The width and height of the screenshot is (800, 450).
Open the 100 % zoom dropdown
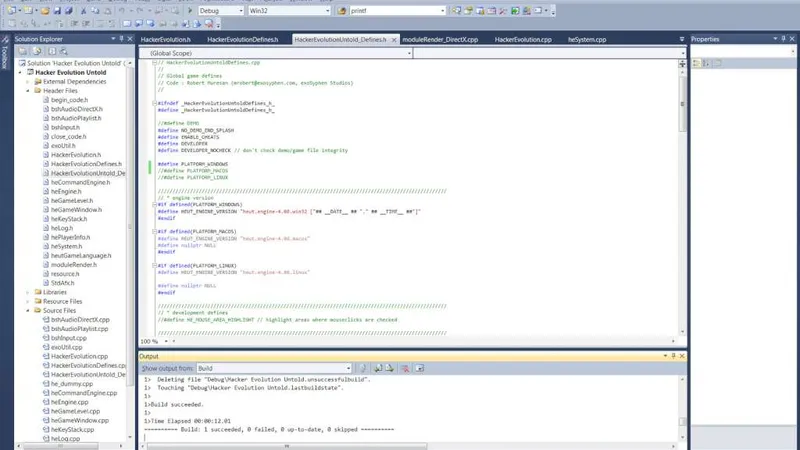[x=166, y=341]
